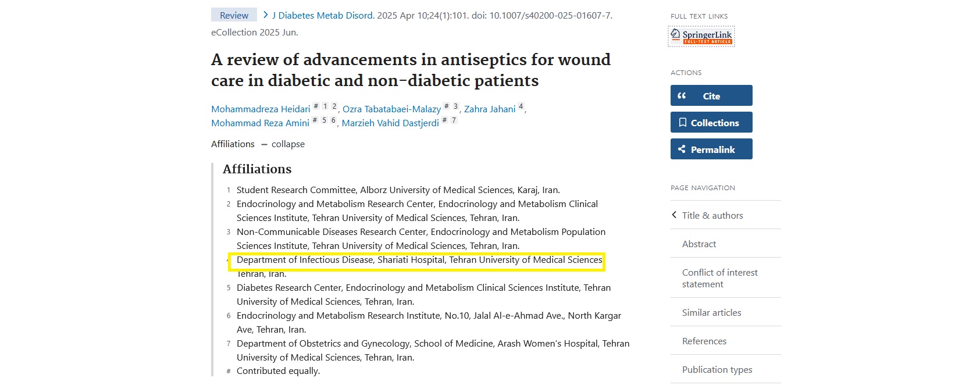The height and width of the screenshot is (385, 980).
Task: Click the highlighted Shariati Hospital affiliation text
Action: click(419, 260)
